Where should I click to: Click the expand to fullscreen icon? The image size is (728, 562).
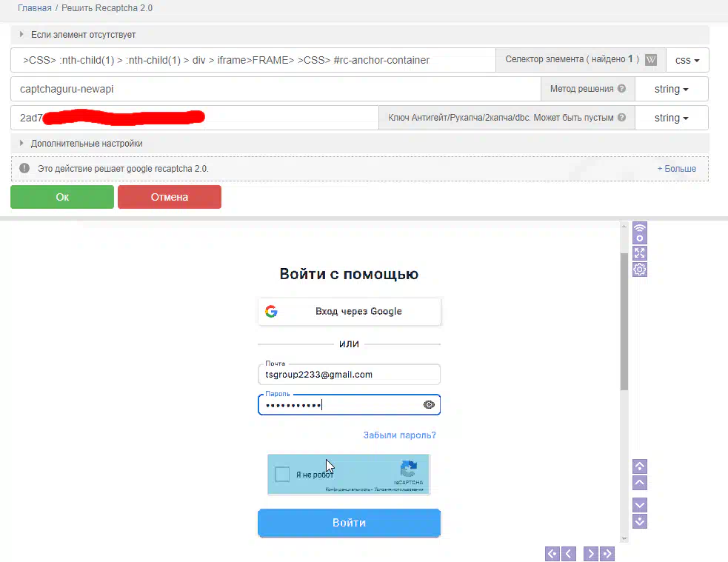640,253
